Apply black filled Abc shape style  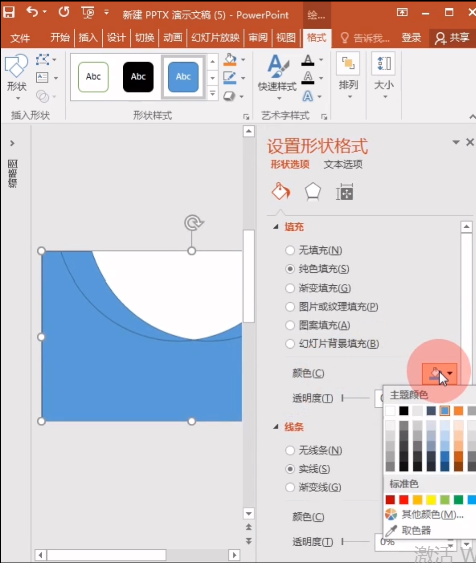click(138, 77)
